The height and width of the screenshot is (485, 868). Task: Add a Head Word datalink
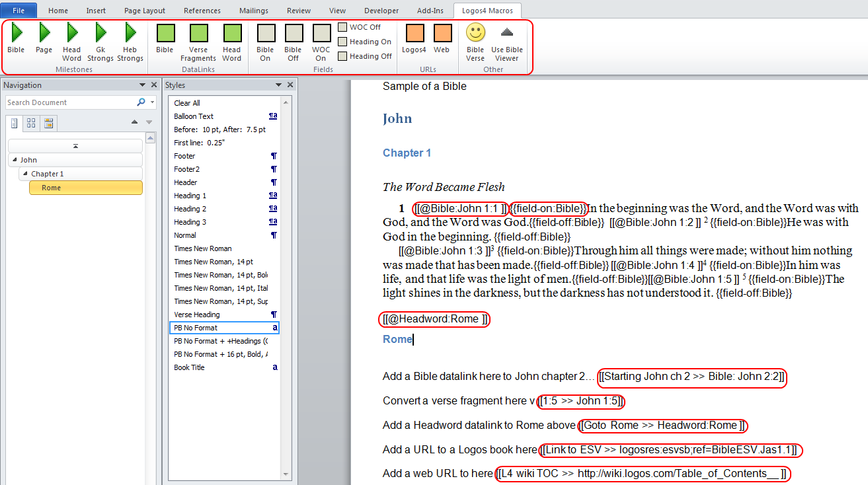coord(232,42)
